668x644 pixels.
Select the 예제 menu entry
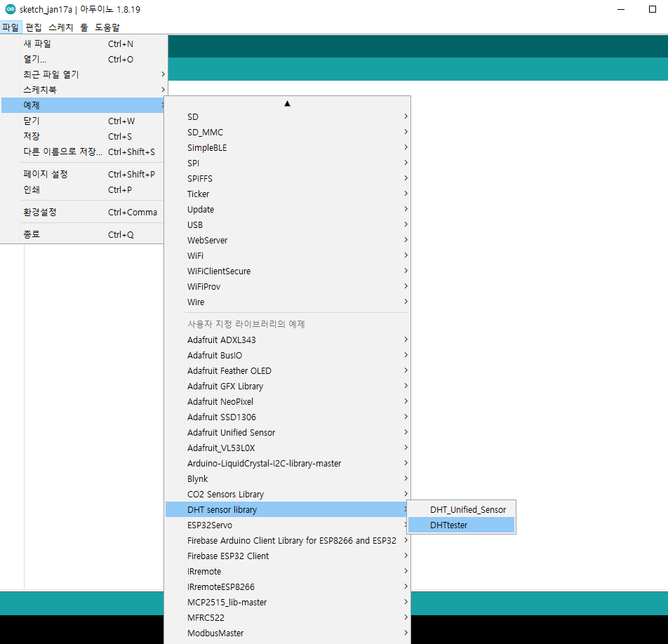coord(83,105)
